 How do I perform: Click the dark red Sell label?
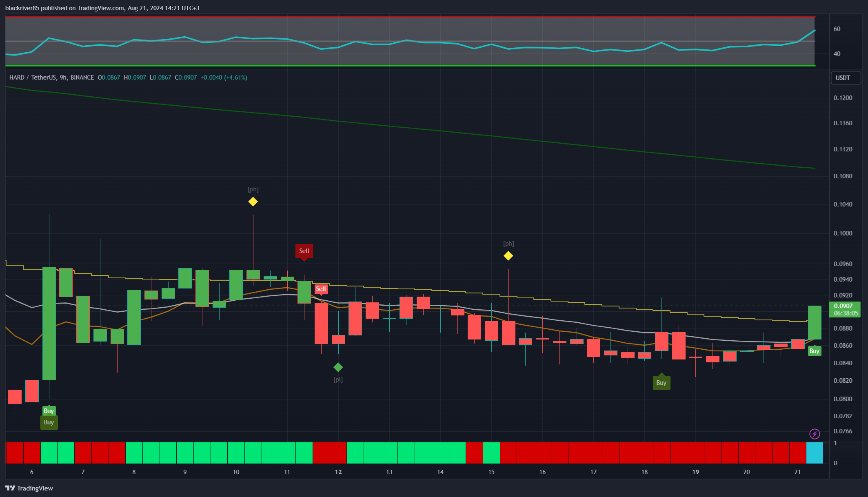pos(304,251)
